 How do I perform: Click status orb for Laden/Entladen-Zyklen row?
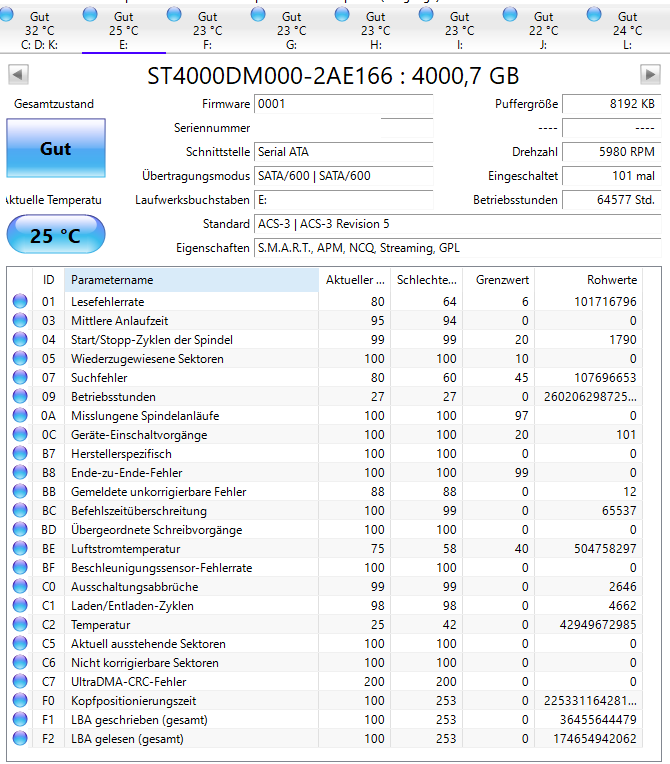pyautogui.click(x=20, y=605)
